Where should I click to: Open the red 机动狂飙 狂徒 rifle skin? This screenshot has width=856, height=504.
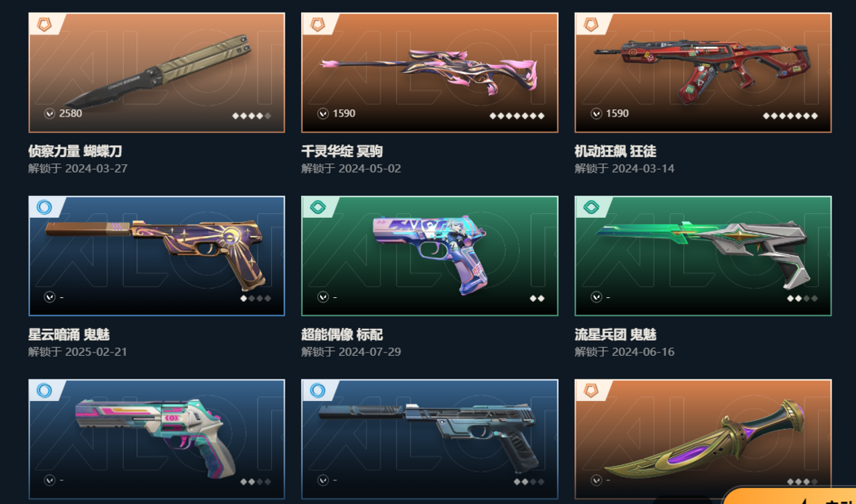point(703,73)
